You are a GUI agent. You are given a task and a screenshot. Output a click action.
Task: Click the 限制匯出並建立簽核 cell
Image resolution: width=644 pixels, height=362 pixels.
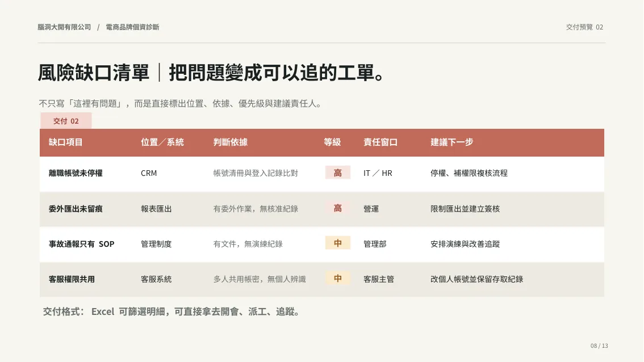tap(465, 209)
